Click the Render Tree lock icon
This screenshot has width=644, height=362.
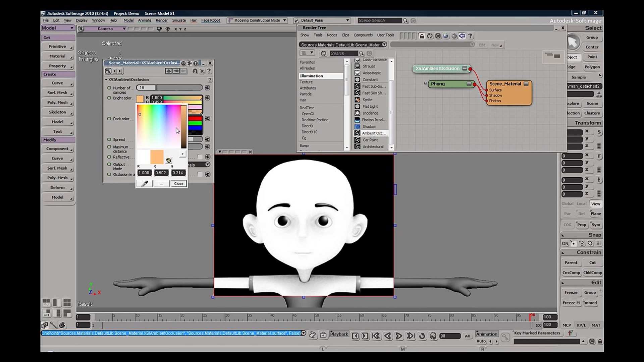422,36
